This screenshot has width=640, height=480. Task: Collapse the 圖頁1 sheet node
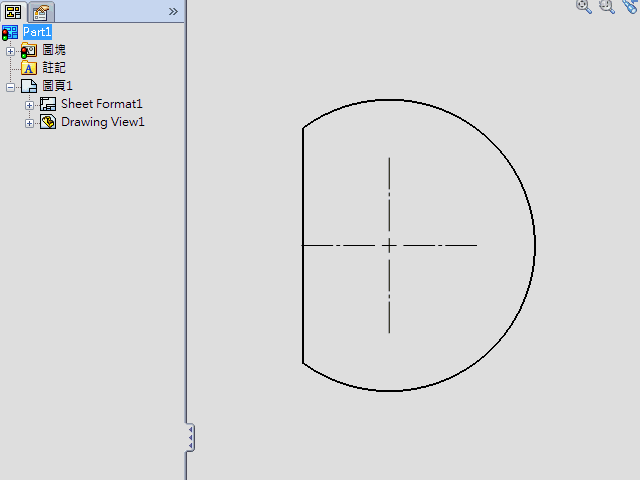(x=10, y=87)
